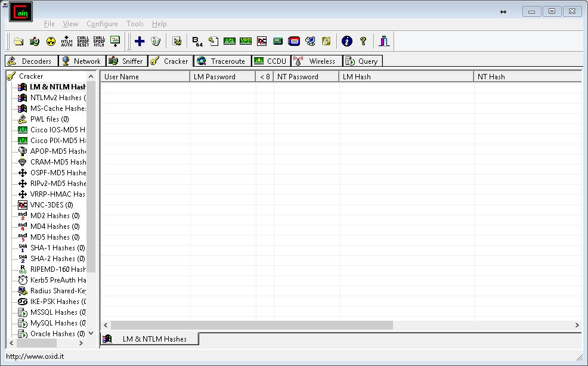Click the Cain logo in the title bar
Image resolution: width=588 pixels, height=366 pixels.
coord(21,12)
